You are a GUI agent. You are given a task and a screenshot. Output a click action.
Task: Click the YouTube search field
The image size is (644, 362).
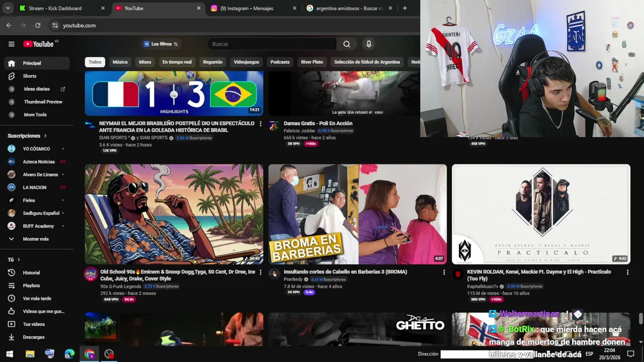[x=272, y=44]
